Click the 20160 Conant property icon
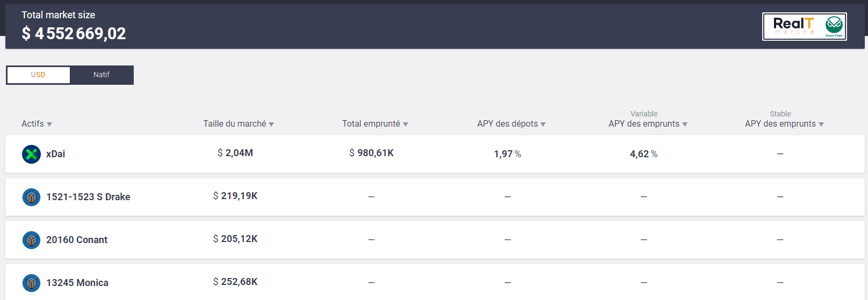Screen dimensions: 868x300 pyautogui.click(x=31, y=240)
